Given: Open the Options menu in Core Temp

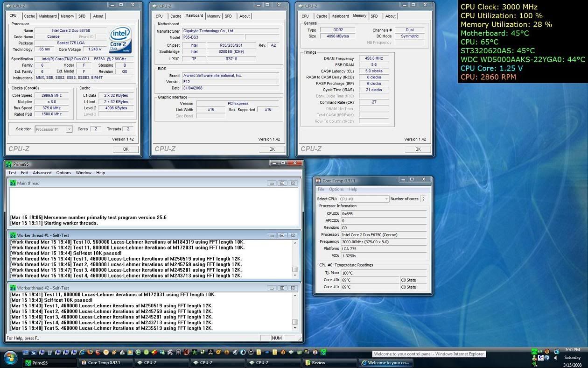Looking at the screenshot, I should [336, 189].
